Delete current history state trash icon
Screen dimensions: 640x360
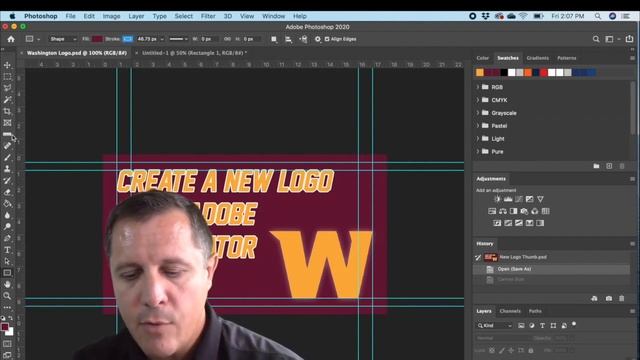622,298
